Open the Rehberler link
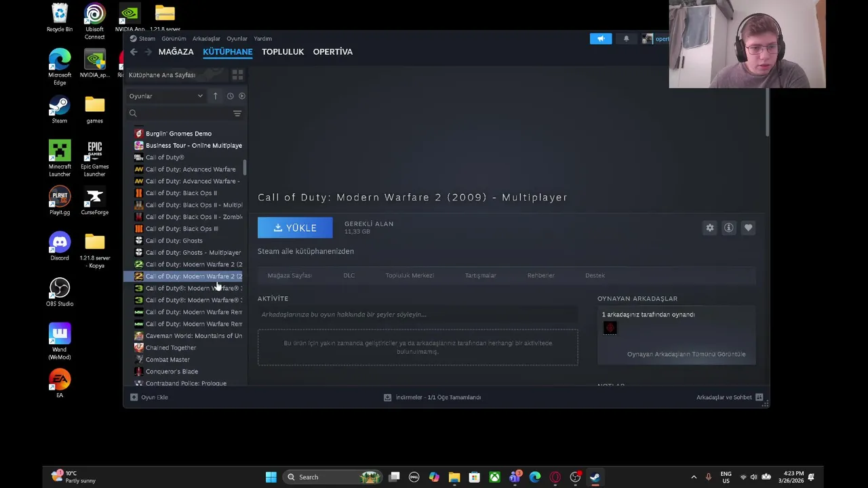868x488 pixels. pos(540,276)
